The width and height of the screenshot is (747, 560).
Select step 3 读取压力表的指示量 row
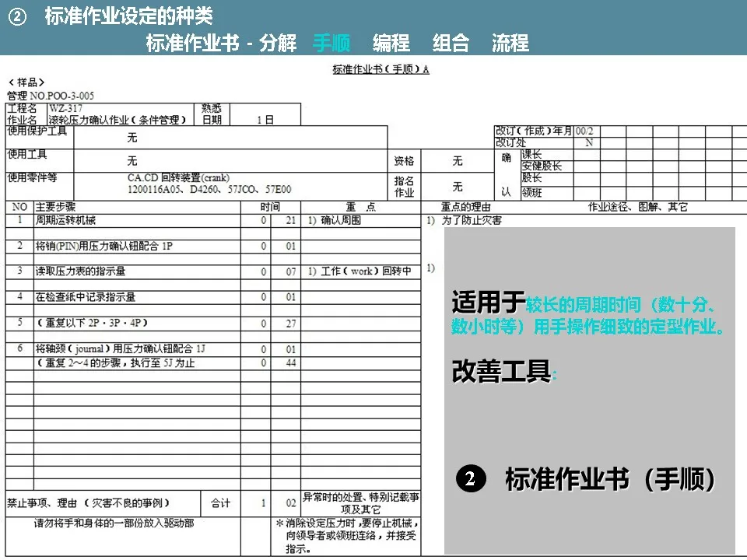click(80, 271)
